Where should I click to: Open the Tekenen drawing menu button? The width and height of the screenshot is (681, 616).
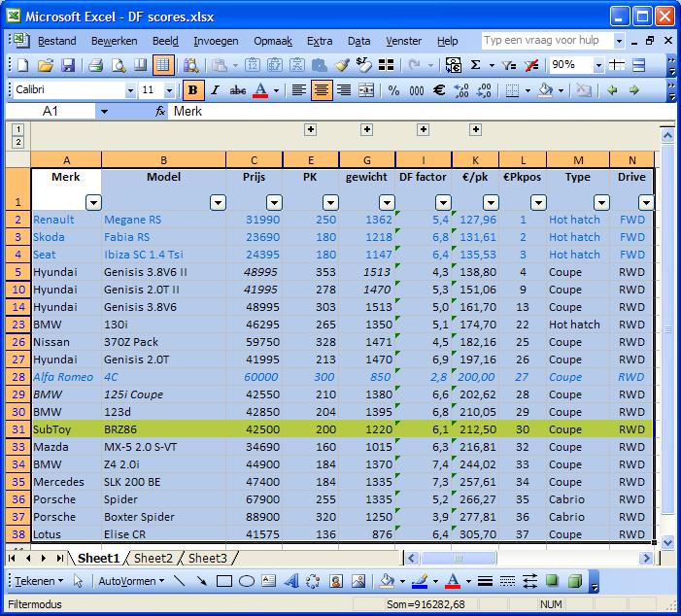pyautogui.click(x=39, y=581)
